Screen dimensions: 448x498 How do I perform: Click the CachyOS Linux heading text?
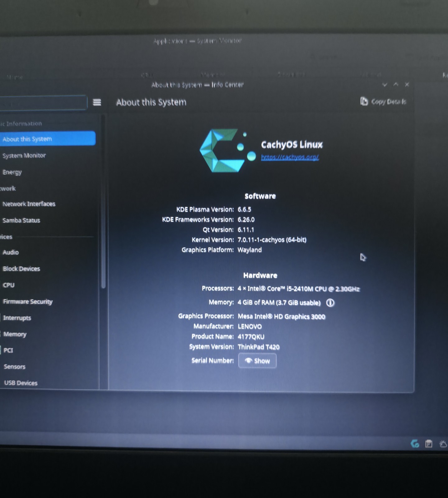[292, 145]
